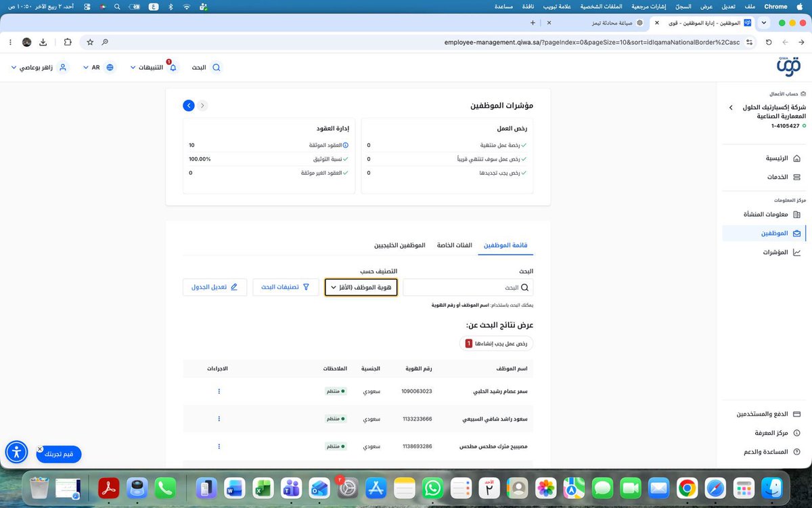Screen dimensions: 812x508
Task: Open WhatsApp from the Dock
Action: (x=432, y=488)
